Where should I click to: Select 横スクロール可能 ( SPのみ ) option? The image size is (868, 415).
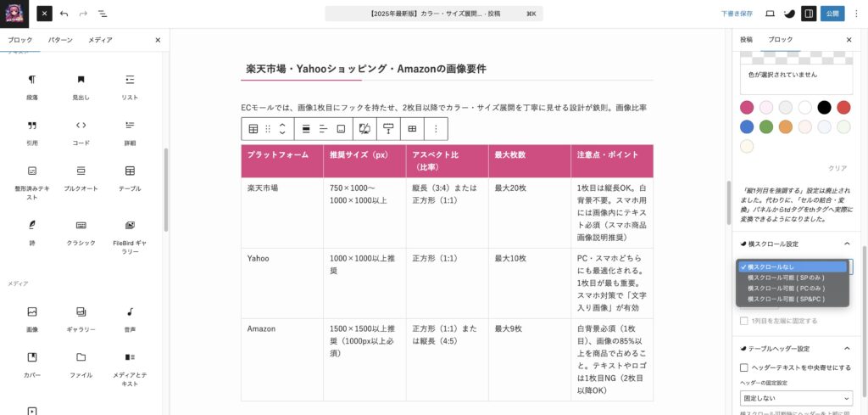pyautogui.click(x=793, y=278)
